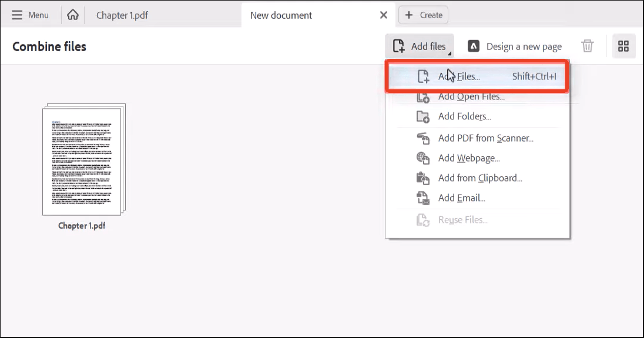Click the scanner icon in menu
The width and height of the screenshot is (644, 338).
tap(423, 138)
